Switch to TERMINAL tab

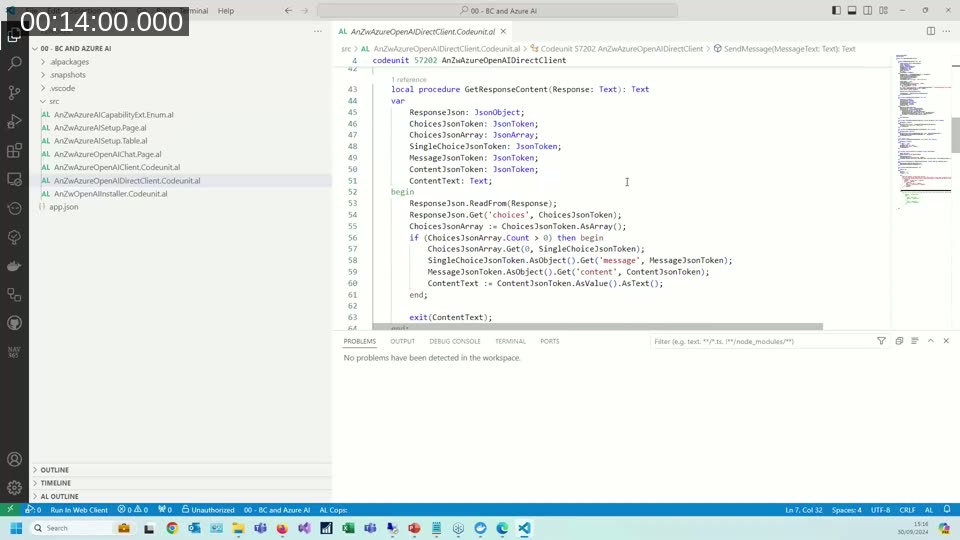click(x=510, y=341)
